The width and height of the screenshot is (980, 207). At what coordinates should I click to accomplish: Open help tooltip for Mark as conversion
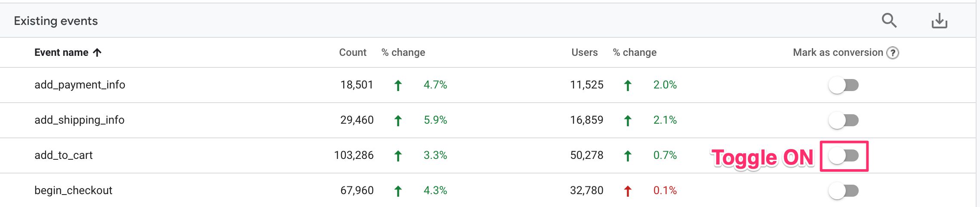[893, 53]
